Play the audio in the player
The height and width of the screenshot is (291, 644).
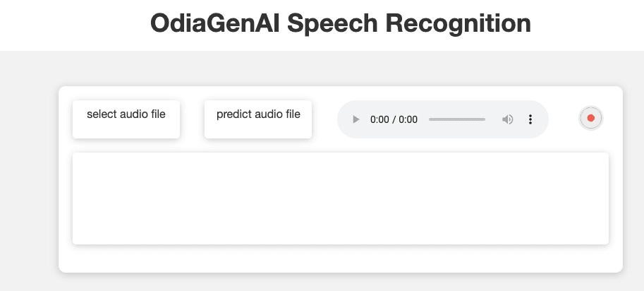point(356,119)
